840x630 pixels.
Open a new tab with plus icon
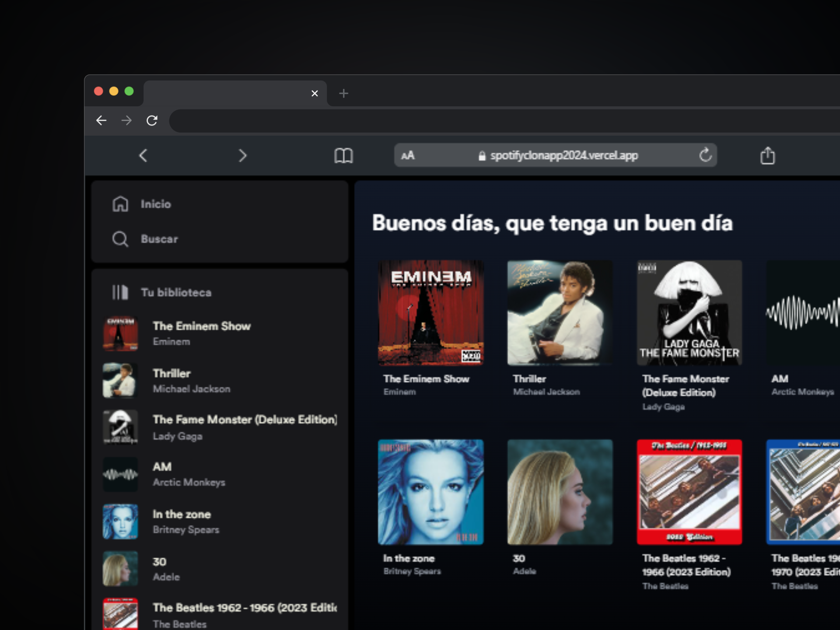point(343,93)
